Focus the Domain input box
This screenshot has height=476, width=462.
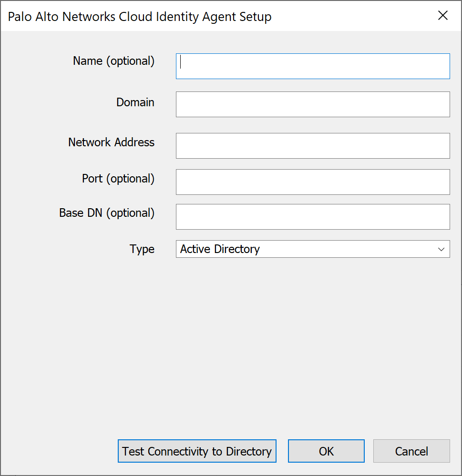(x=313, y=104)
